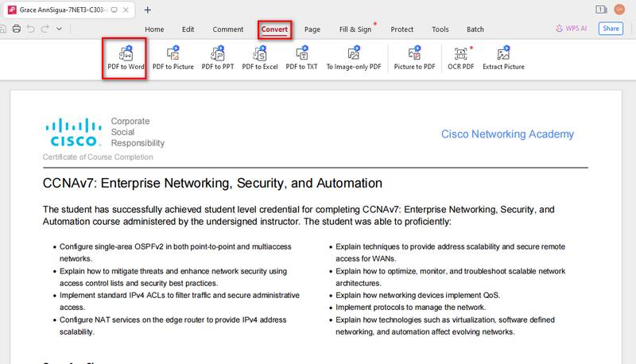Click the Cisco Networking Academy heading text
This screenshot has width=636, height=364.
[x=507, y=134]
